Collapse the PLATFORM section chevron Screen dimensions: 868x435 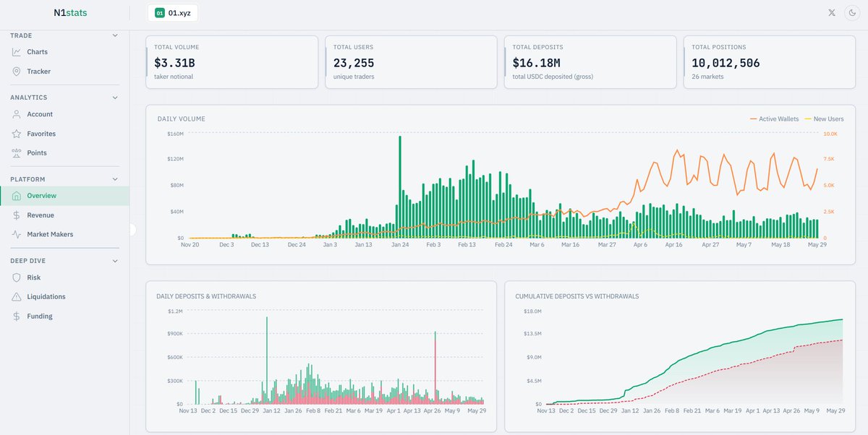coord(115,179)
